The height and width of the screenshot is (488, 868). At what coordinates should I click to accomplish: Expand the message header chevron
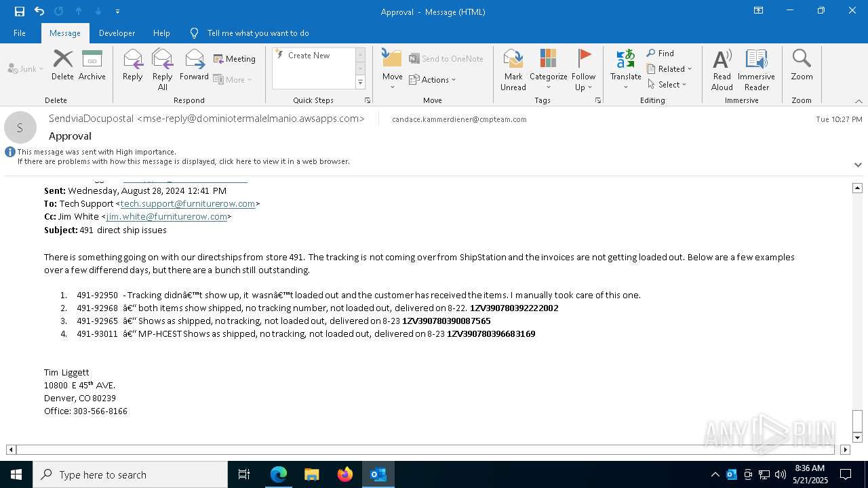858,165
